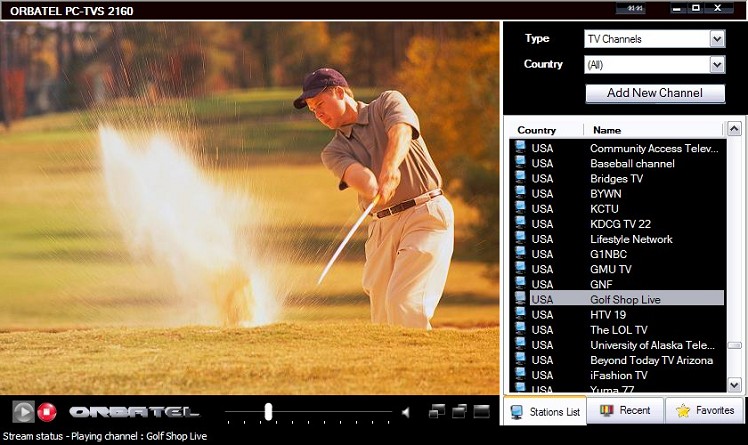The height and width of the screenshot is (445, 748).
Task: Click the monitor icon beside KDCG TV 22
Action: click(x=520, y=223)
